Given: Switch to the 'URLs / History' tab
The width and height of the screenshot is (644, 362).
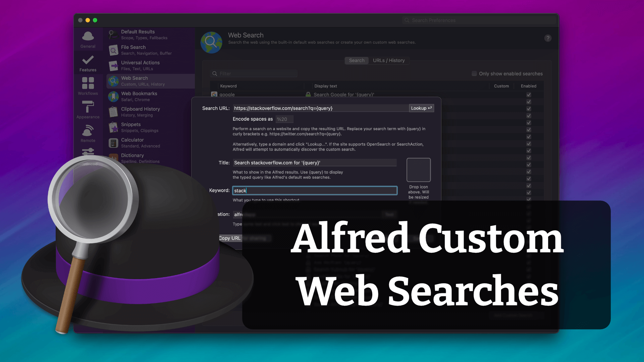Looking at the screenshot, I should pos(388,60).
